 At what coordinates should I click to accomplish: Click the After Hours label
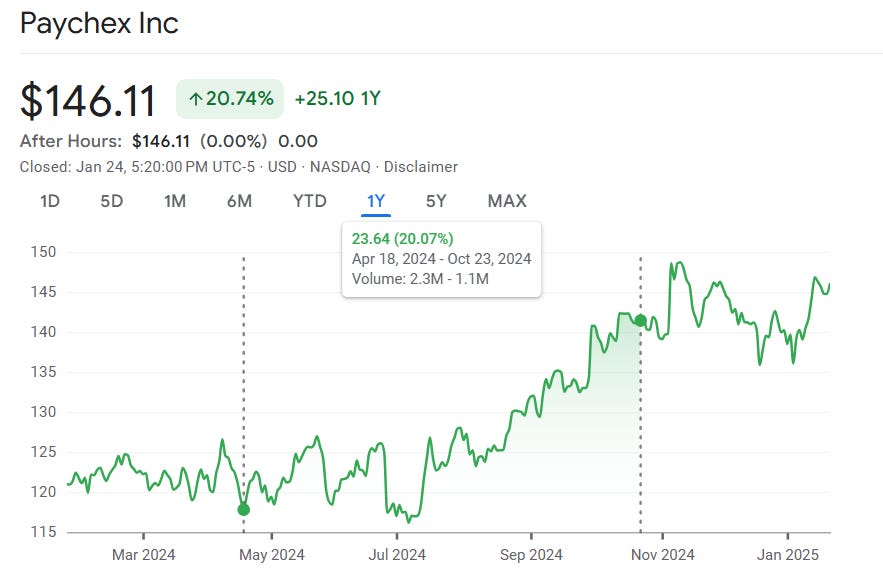[x=70, y=141]
